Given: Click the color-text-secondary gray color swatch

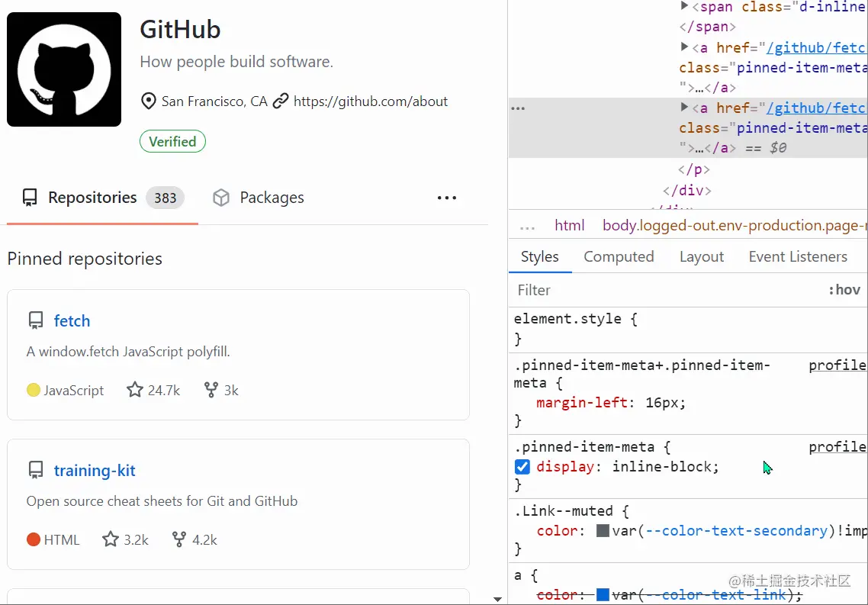Looking at the screenshot, I should point(603,530).
